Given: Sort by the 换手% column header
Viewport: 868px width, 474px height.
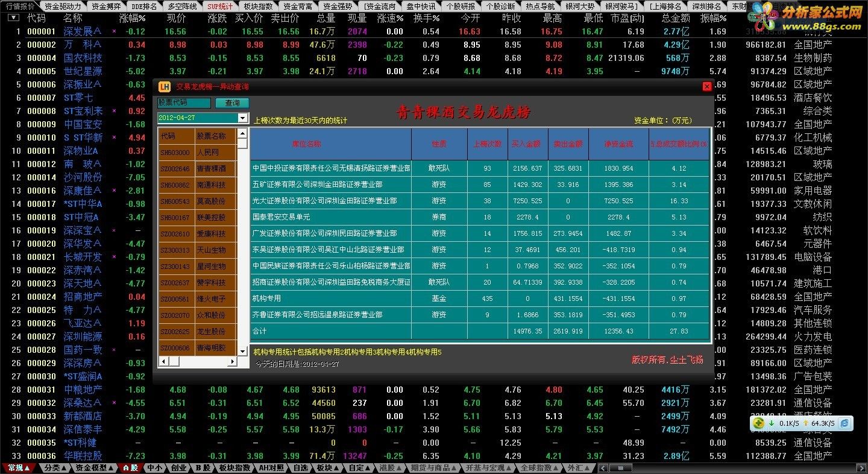Looking at the screenshot, I should coord(426,19).
